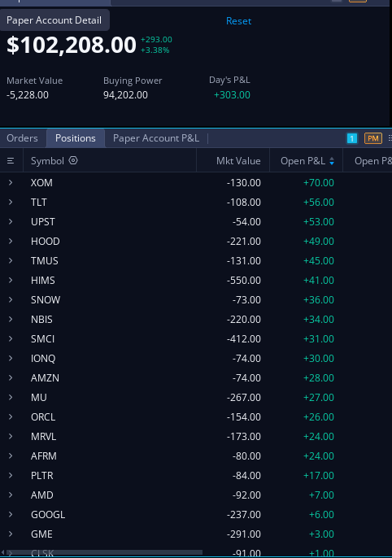Click the TLT open P&L +56.00
392x558 pixels.
(x=318, y=203)
